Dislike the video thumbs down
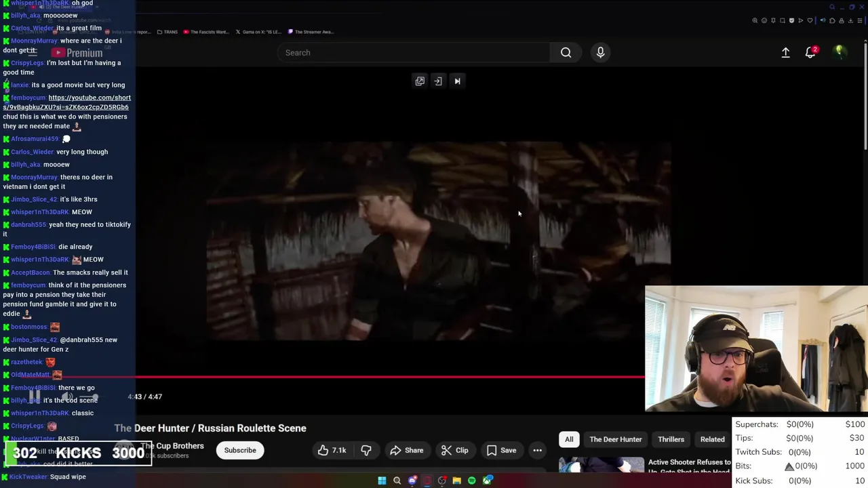 pos(366,450)
